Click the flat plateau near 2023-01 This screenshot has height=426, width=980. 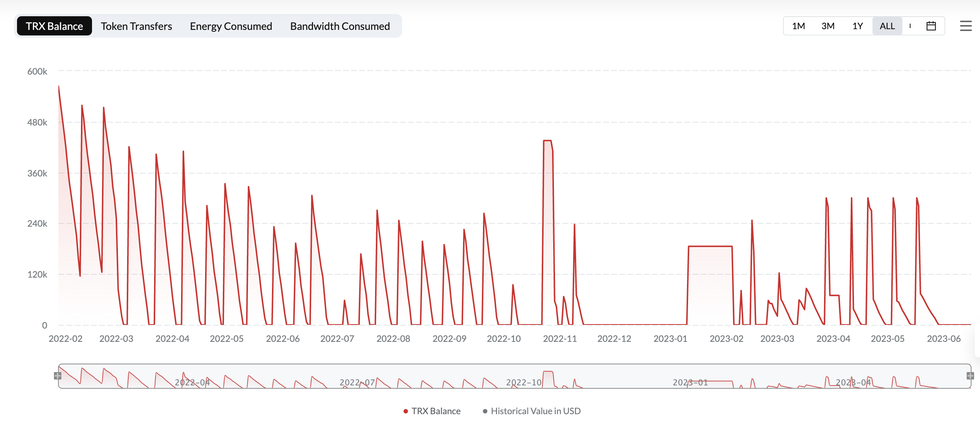pyautogui.click(x=710, y=246)
